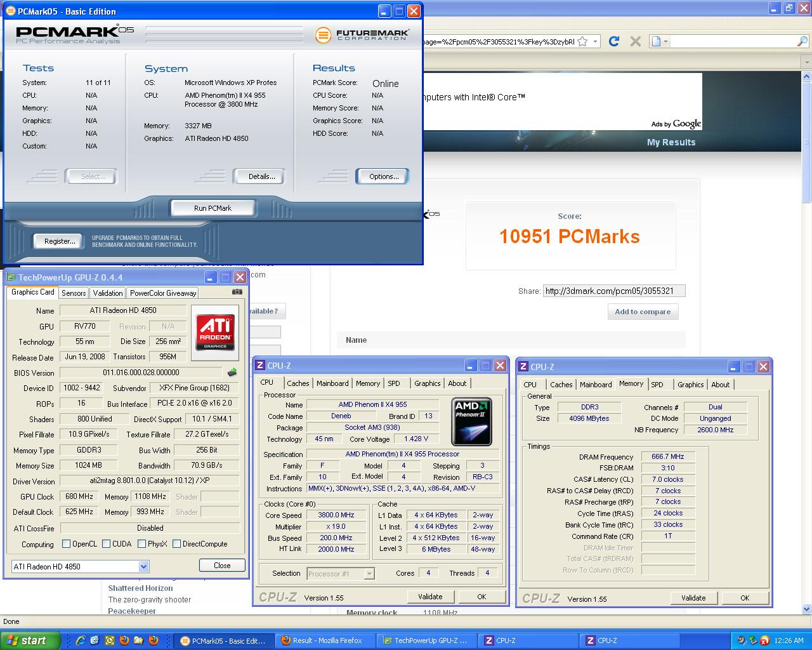Click the orange-red X tray icon

[x=765, y=640]
